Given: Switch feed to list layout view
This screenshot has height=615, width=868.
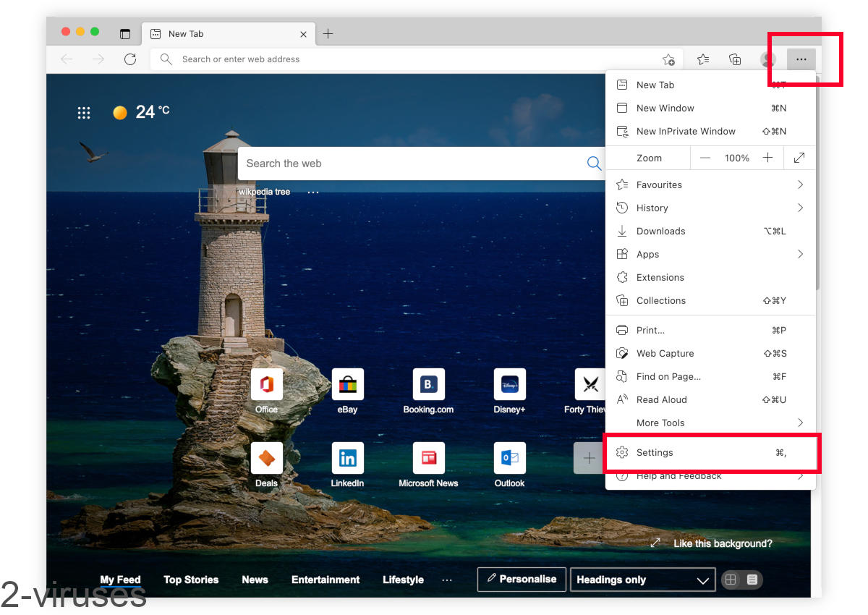Looking at the screenshot, I should coord(752,580).
